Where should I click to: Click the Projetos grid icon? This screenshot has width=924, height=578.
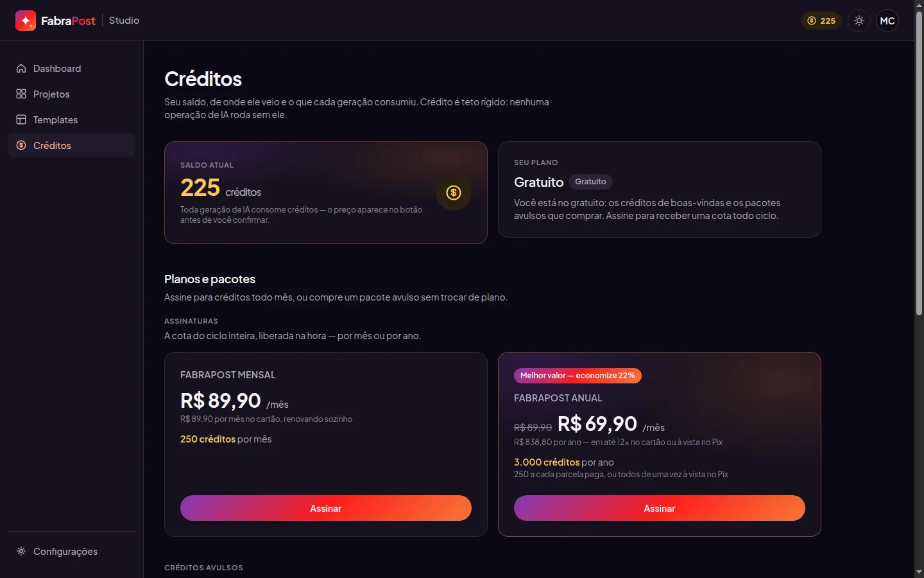(21, 94)
